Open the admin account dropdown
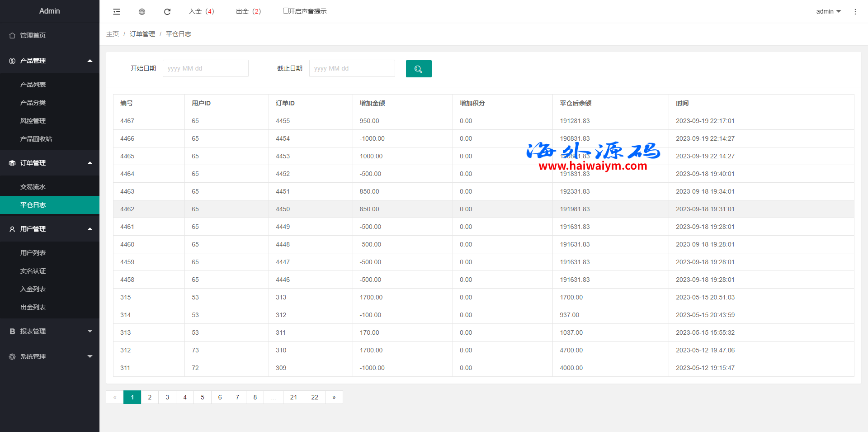 click(828, 11)
